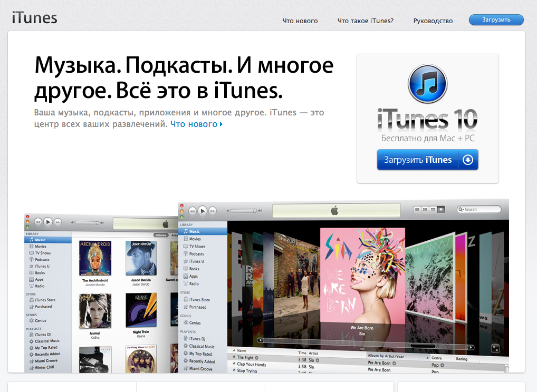Uncheck the checkbox beside "Clap Your Hands"

coord(234,364)
